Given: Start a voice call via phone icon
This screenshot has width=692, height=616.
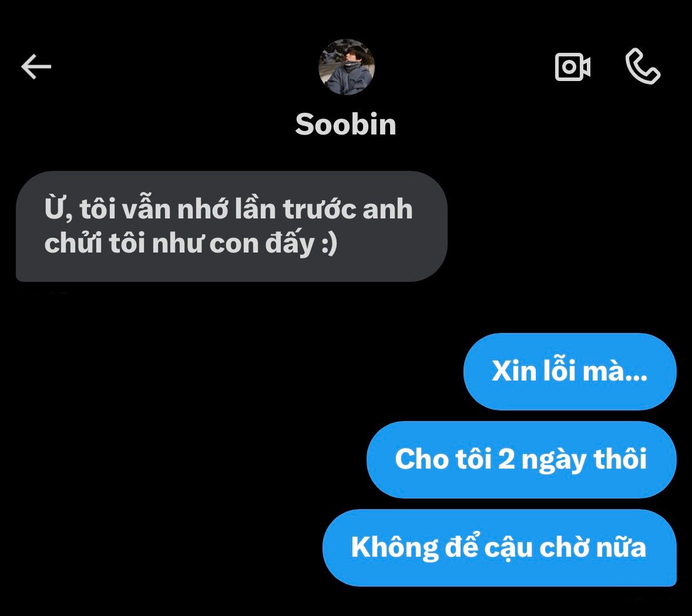Looking at the screenshot, I should pos(643,66).
